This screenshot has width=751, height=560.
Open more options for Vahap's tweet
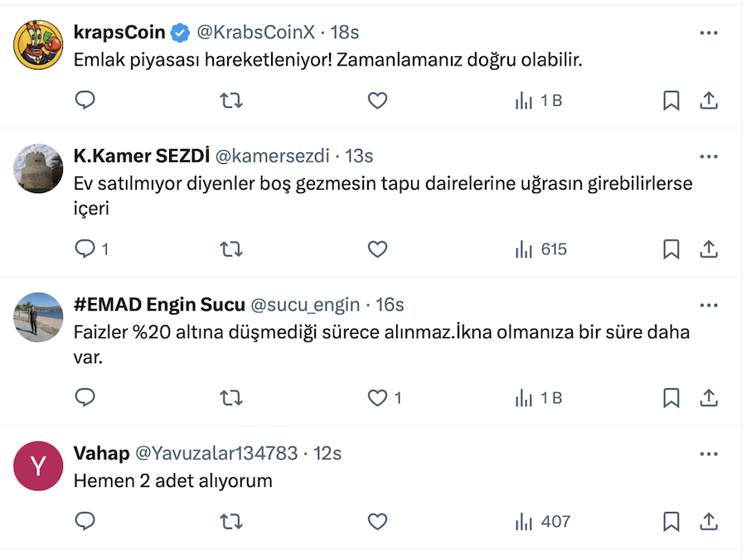coord(709,454)
